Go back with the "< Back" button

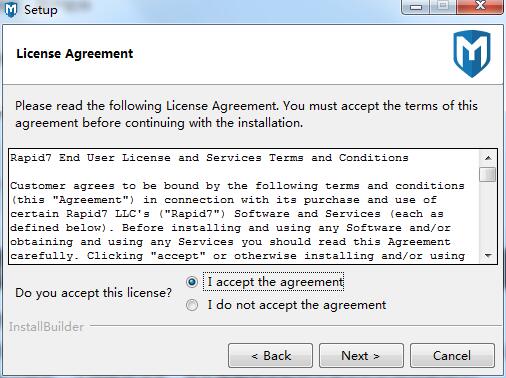[x=270, y=356]
